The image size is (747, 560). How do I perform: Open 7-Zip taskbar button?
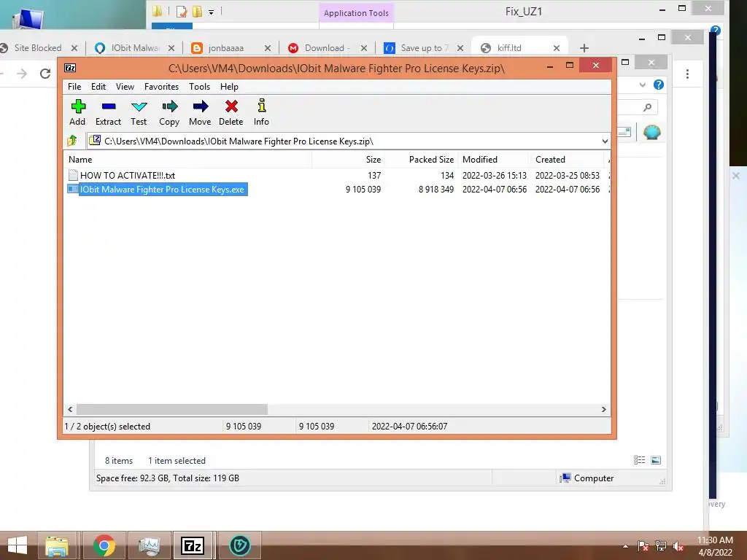pos(193,545)
